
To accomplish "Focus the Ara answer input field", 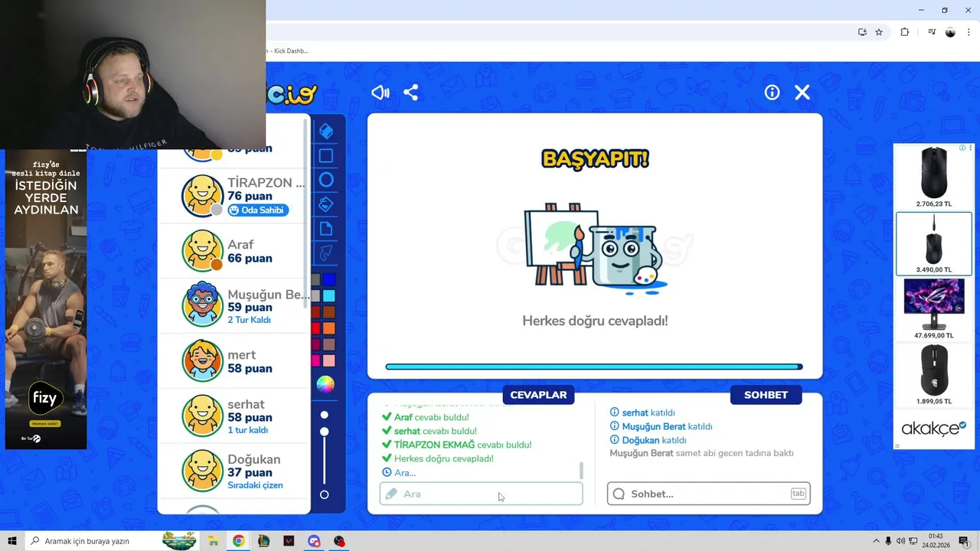I will tap(482, 494).
